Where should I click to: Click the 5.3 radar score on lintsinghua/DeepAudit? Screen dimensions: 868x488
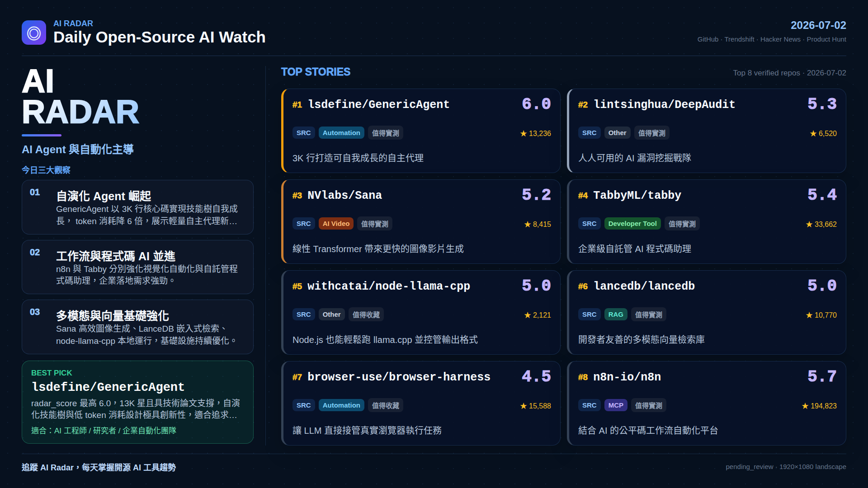click(822, 104)
